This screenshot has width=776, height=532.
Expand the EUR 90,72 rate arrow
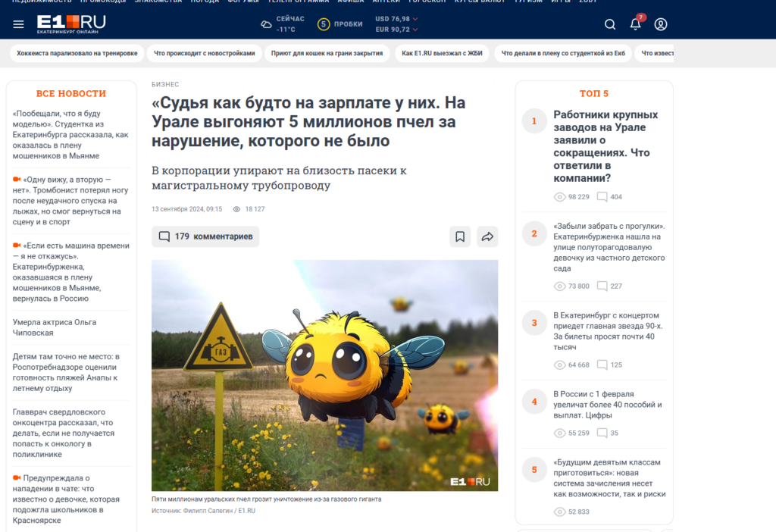click(x=415, y=30)
